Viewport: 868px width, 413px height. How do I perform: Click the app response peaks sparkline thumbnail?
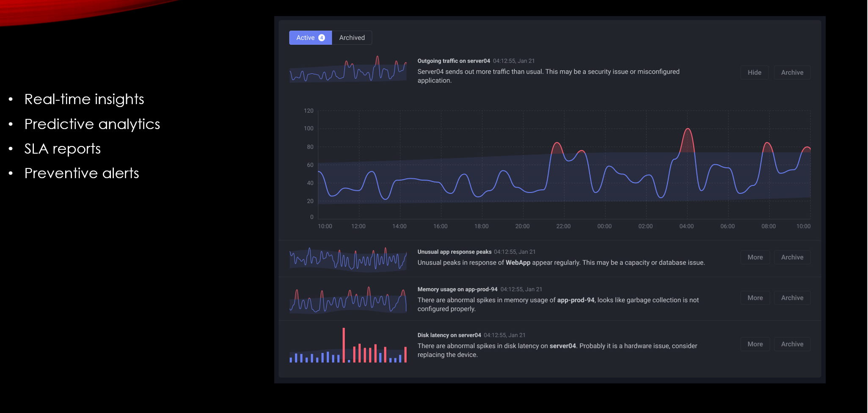pyautogui.click(x=348, y=259)
